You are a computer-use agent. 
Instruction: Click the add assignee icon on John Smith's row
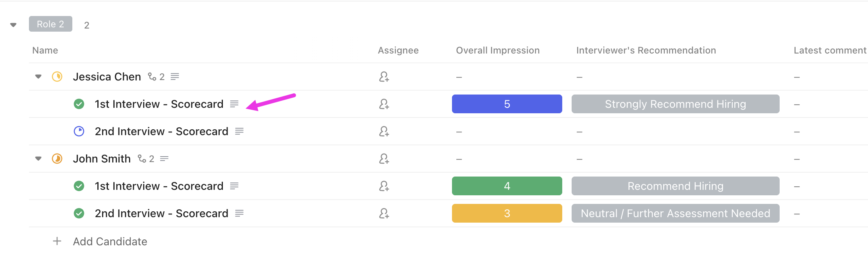[x=384, y=159]
